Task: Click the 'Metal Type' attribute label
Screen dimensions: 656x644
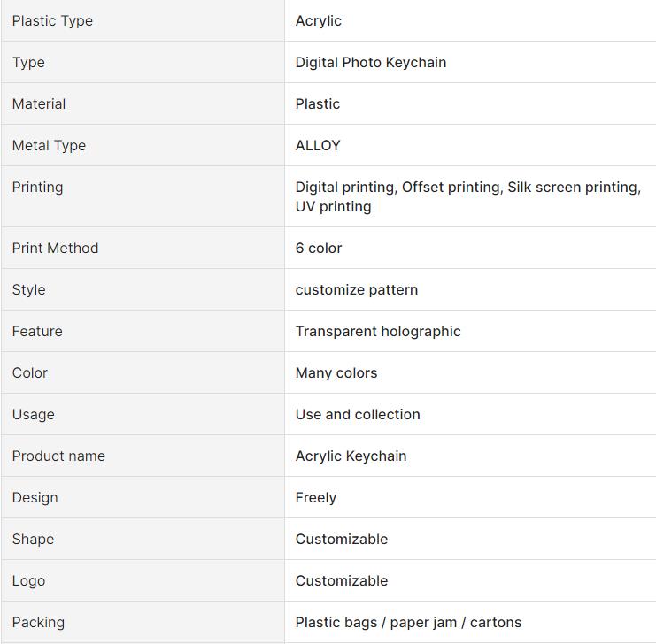Action: click(x=49, y=145)
